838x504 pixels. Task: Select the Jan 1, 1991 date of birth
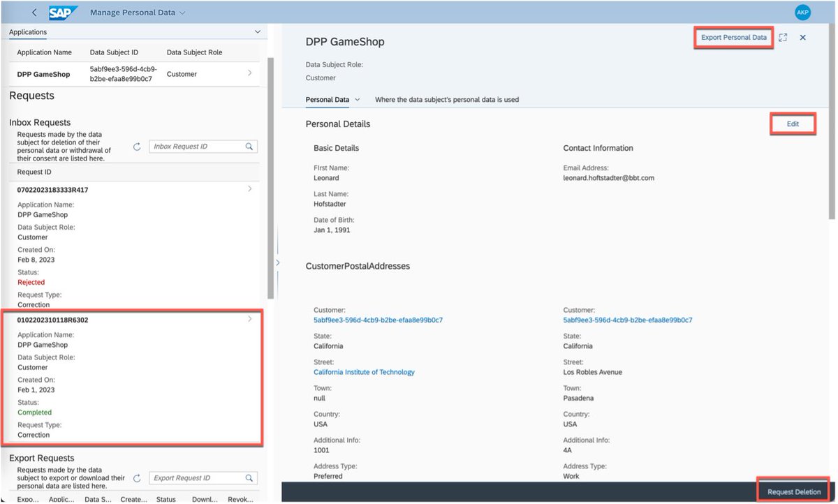332,230
